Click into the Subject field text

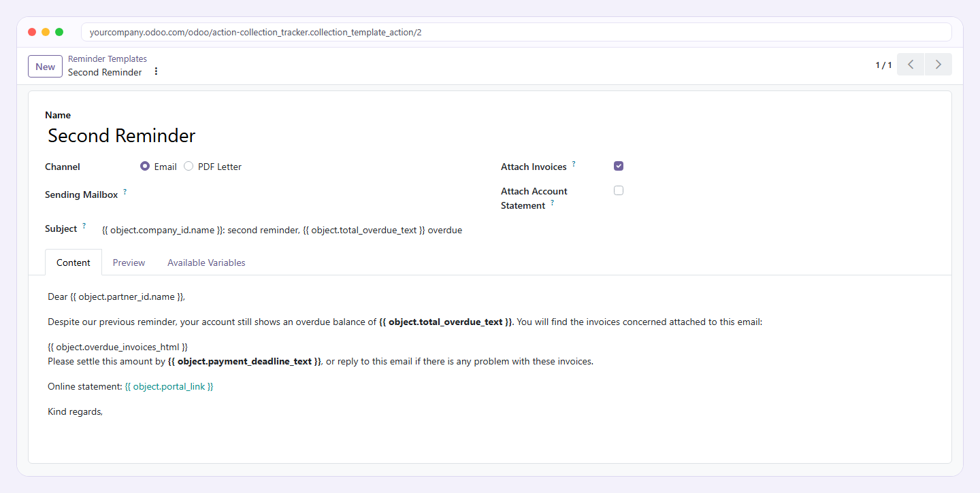282,230
